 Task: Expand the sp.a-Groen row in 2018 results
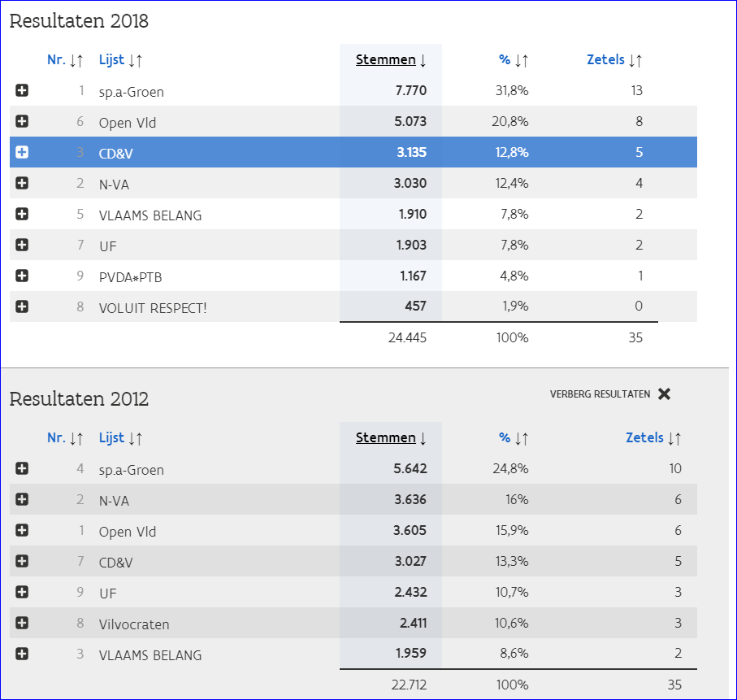[22, 91]
